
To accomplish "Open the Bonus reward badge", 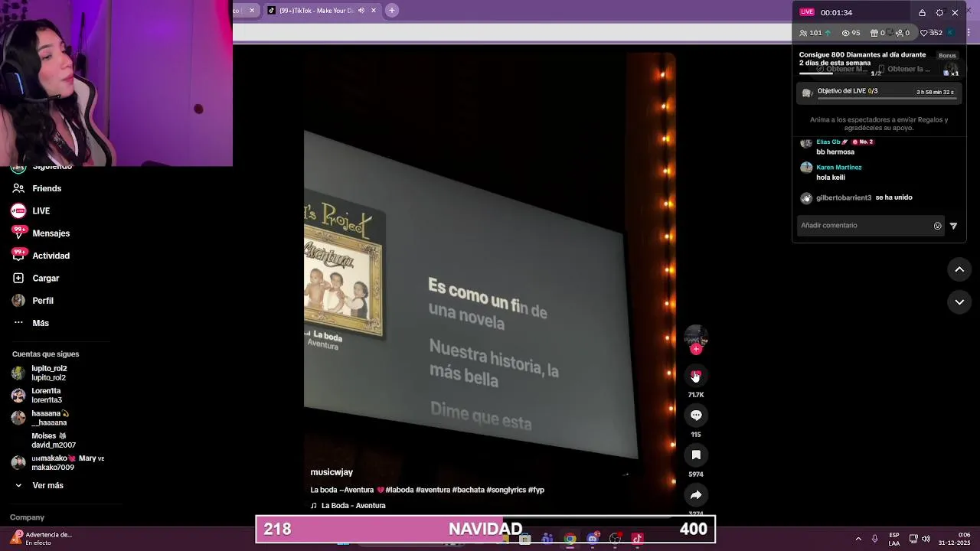I will tap(948, 55).
